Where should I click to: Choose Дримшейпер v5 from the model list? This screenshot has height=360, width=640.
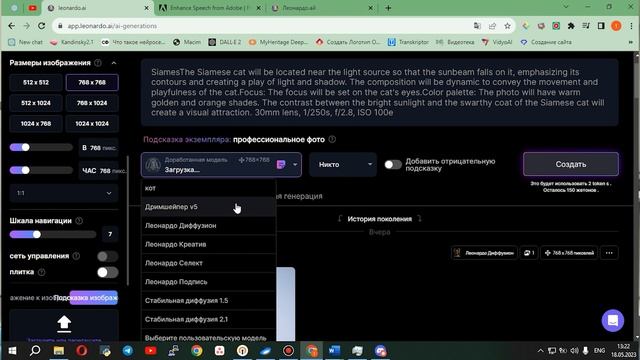pyautogui.click(x=209, y=207)
